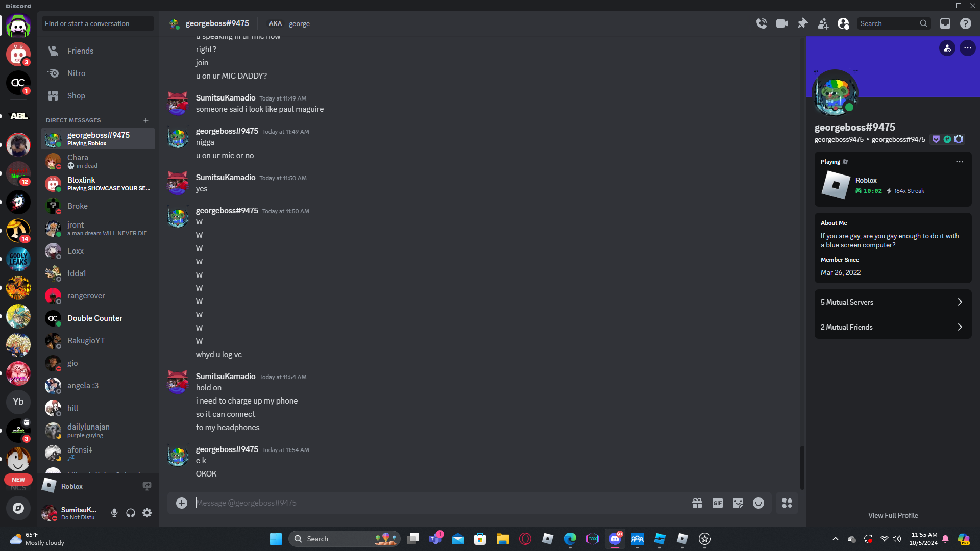Click View Full Profile
The image size is (980, 551).
point(893,515)
